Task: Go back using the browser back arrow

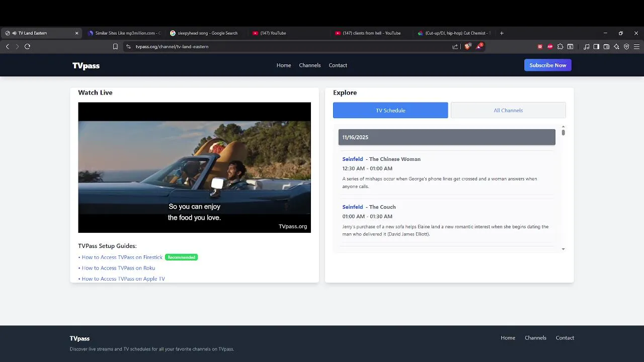Action: [x=8, y=46]
